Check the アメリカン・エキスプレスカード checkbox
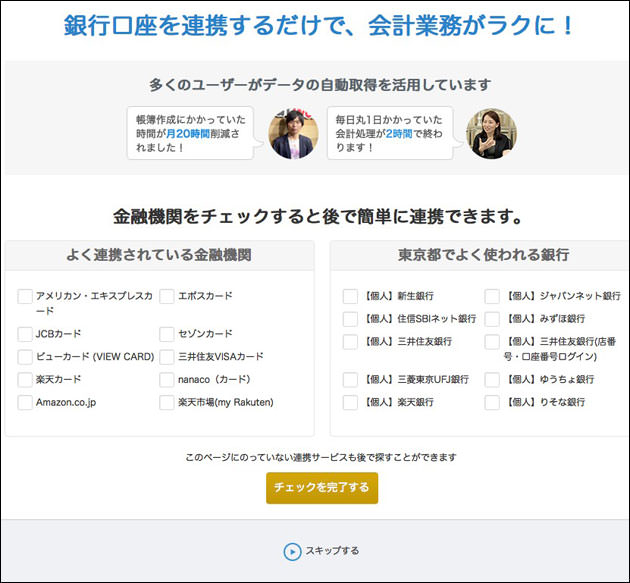 [x=25, y=296]
